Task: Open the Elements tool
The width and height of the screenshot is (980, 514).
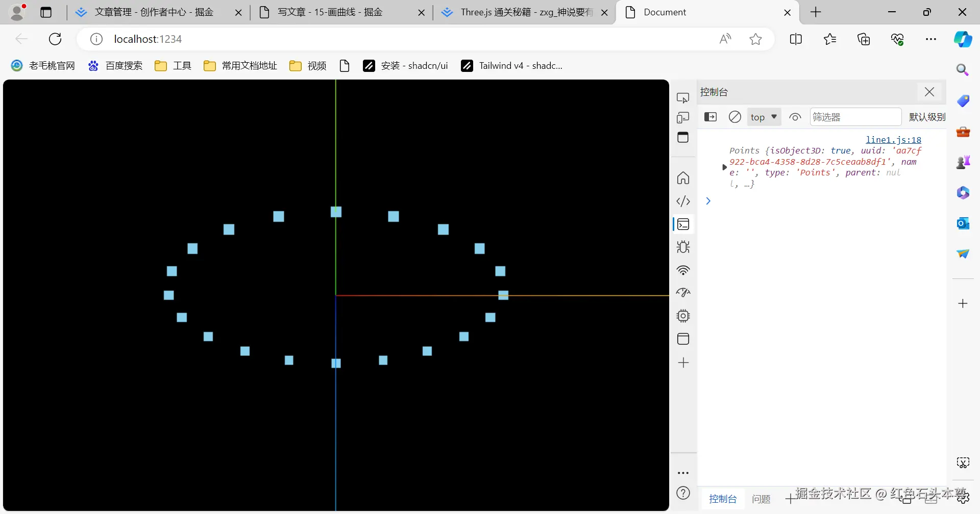Action: click(x=683, y=201)
